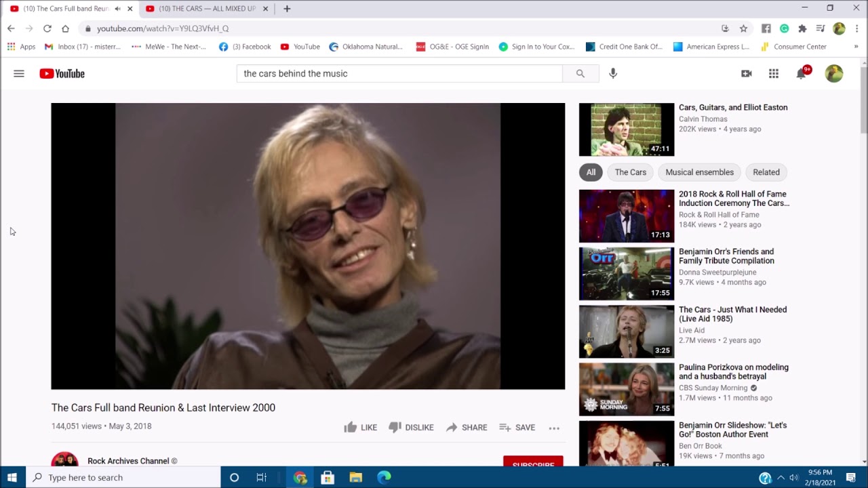Viewport: 868px width, 488px height.
Task: Expand the bookmarks overflow chevron
Action: tap(856, 47)
